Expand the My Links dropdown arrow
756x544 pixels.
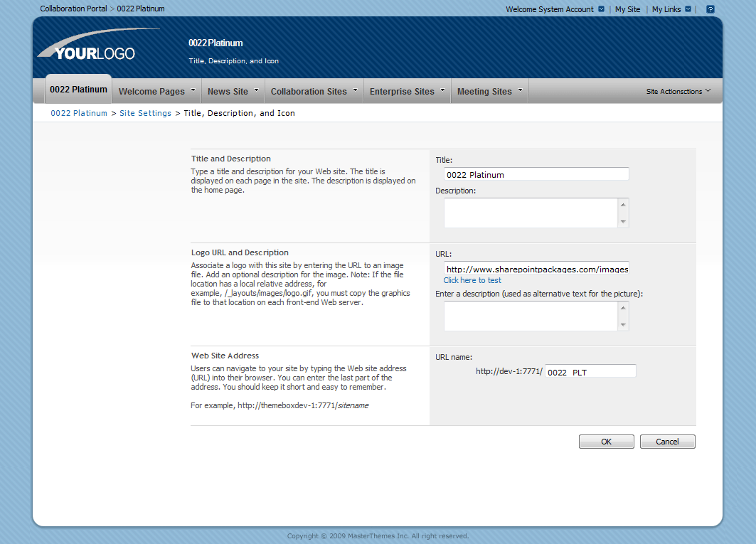point(688,9)
